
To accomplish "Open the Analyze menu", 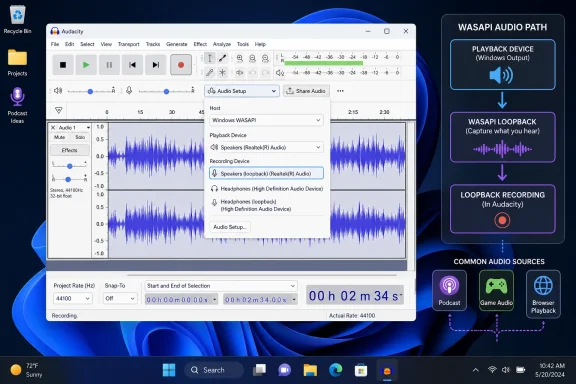I will click(222, 44).
